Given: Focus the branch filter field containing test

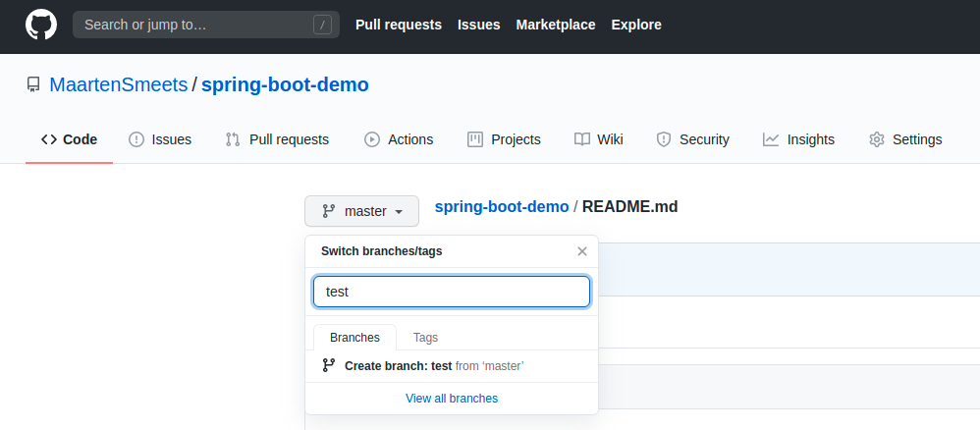Looking at the screenshot, I should coord(452,292).
